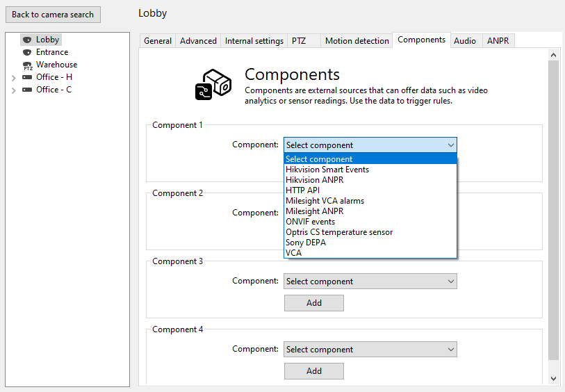Open the Motion detection tab
The width and height of the screenshot is (565, 392).
pyautogui.click(x=357, y=41)
